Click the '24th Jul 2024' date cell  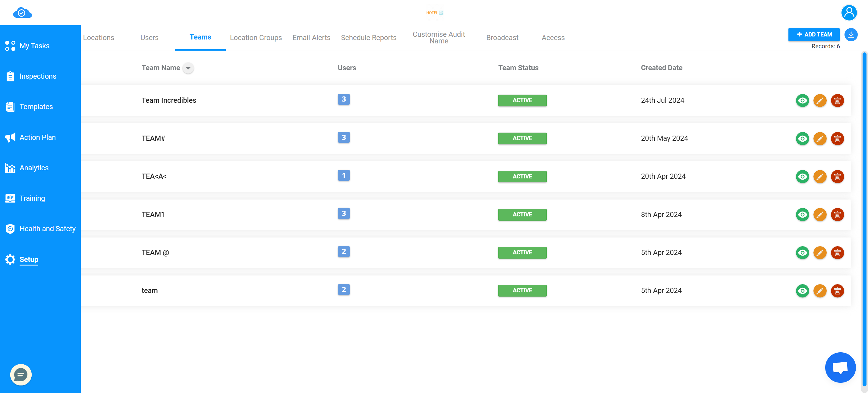pos(662,100)
